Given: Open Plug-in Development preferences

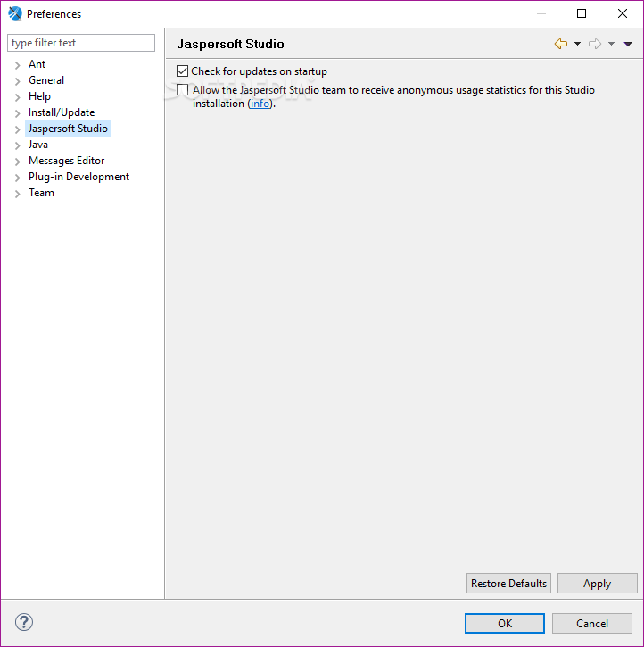Looking at the screenshot, I should [x=78, y=177].
